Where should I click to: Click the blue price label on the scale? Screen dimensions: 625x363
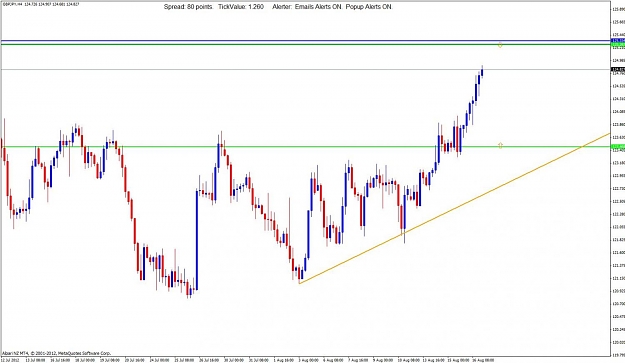tap(618, 41)
